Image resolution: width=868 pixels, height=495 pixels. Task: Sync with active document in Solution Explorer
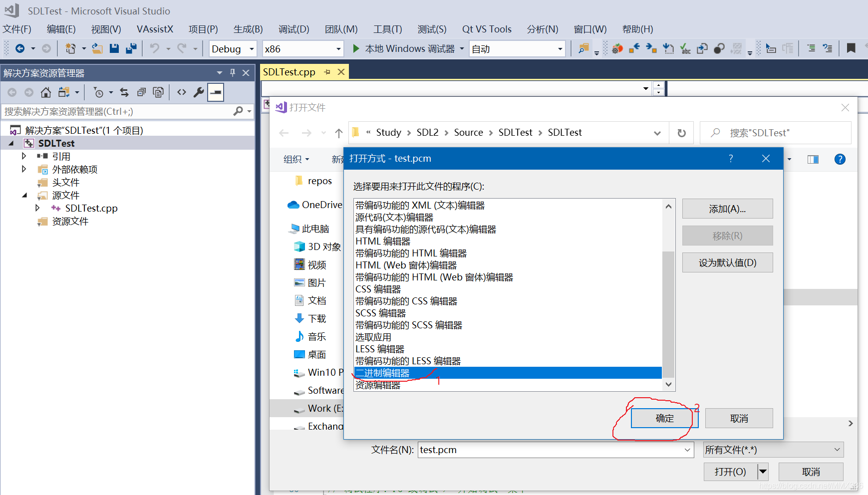pos(124,92)
